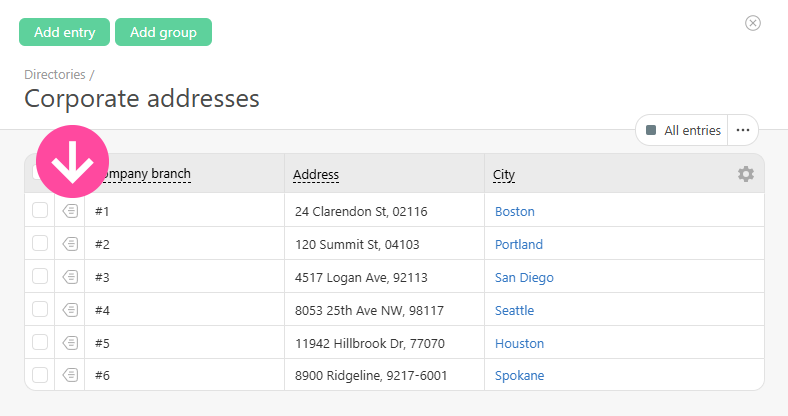Open the Boston city link
The width and height of the screenshot is (788, 416).
click(515, 211)
